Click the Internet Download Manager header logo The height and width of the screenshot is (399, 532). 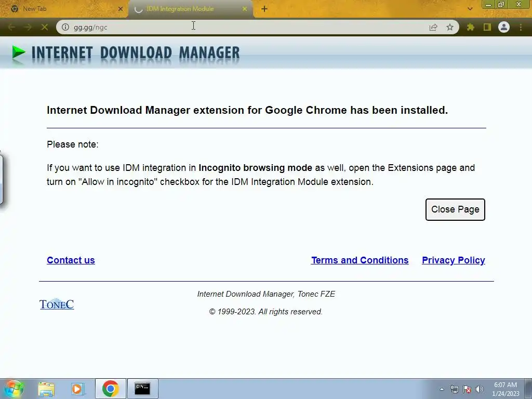[126, 54]
